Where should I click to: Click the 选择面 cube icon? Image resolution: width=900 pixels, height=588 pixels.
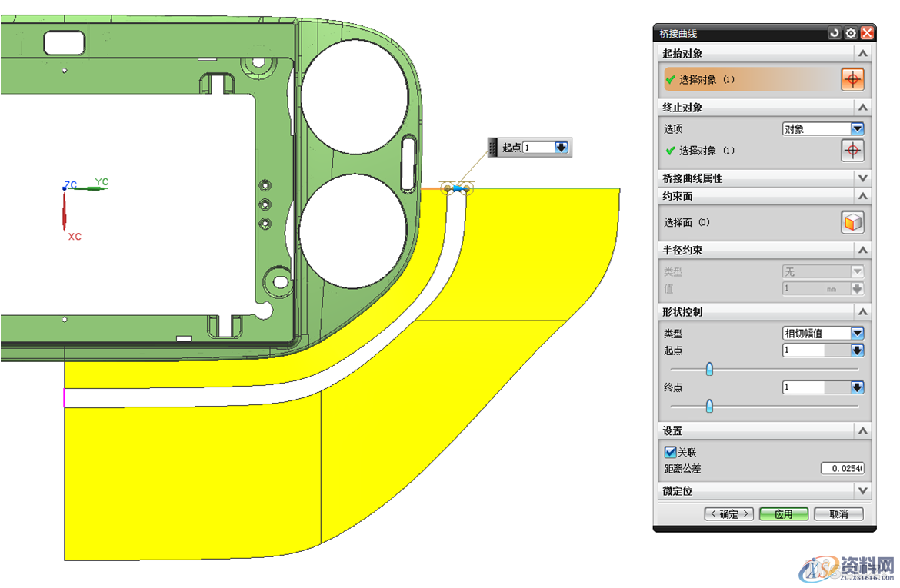tap(852, 223)
